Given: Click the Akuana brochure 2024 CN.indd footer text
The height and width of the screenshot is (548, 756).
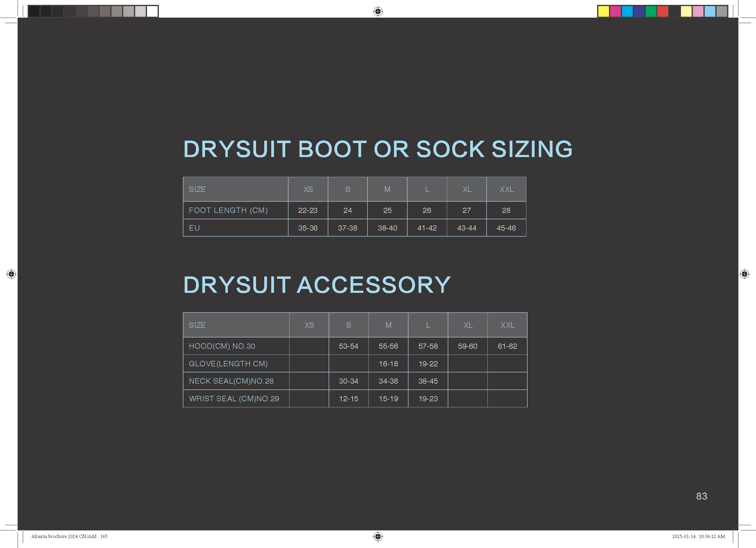Looking at the screenshot, I should 64,536.
